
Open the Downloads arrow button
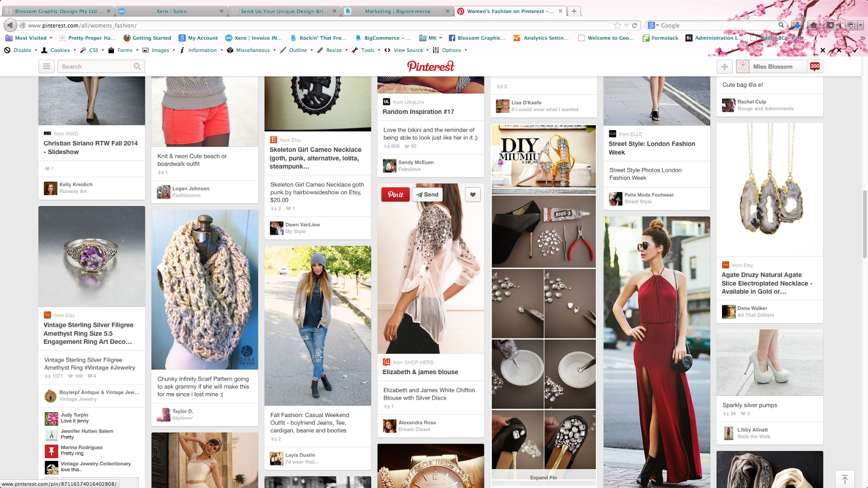[x=796, y=25]
